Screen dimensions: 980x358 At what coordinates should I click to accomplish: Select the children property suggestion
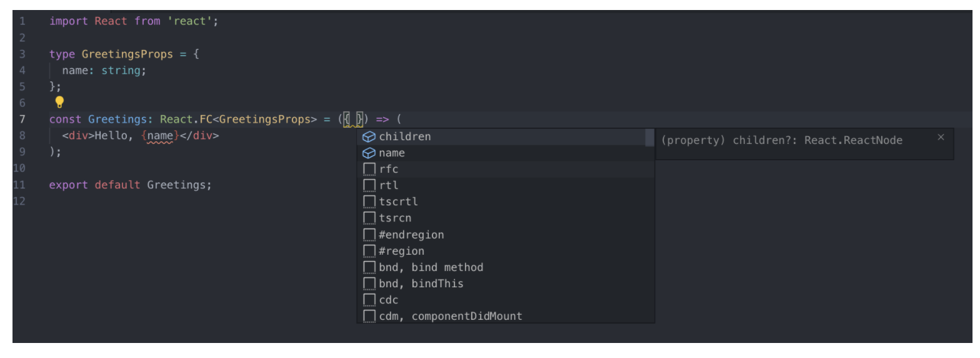tap(505, 136)
